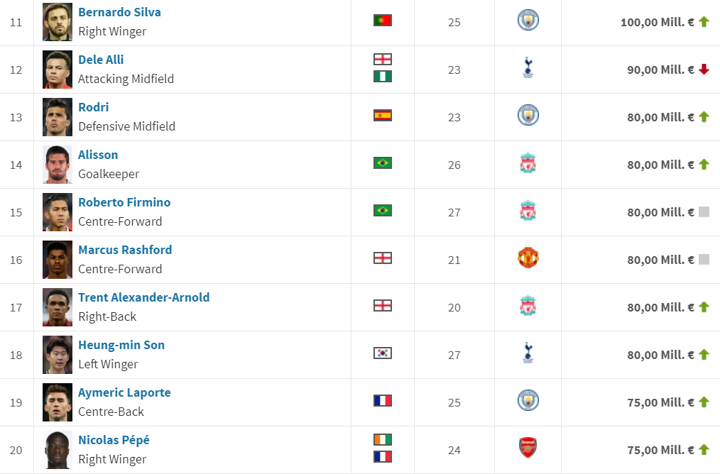This screenshot has width=720, height=474.
Task: Open Trent Alexander-Arnold profile link
Action: pyautogui.click(x=144, y=298)
